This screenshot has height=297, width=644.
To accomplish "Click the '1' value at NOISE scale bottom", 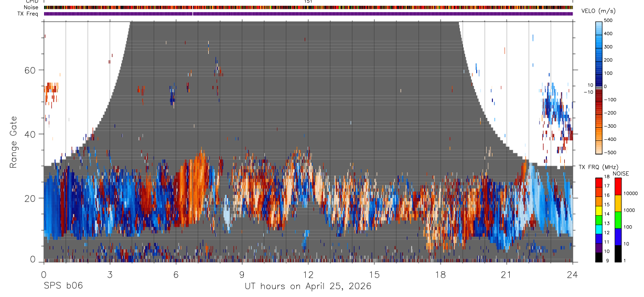I will (626, 260).
